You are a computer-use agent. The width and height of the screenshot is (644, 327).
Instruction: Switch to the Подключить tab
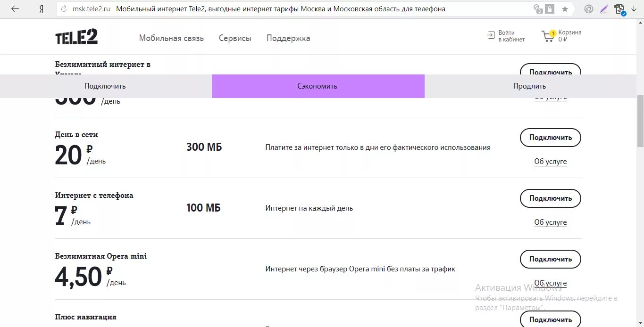pos(106,86)
